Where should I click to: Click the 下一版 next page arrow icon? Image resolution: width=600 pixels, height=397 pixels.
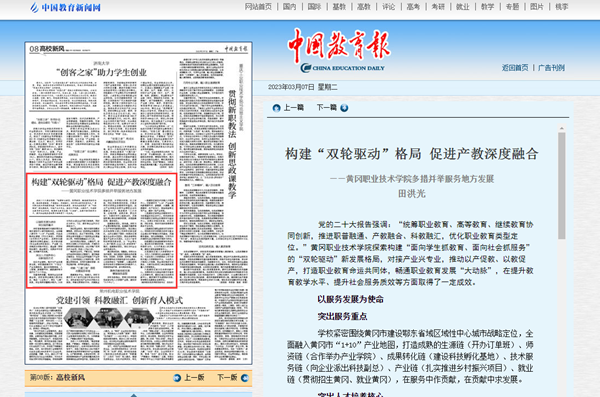click(245, 378)
